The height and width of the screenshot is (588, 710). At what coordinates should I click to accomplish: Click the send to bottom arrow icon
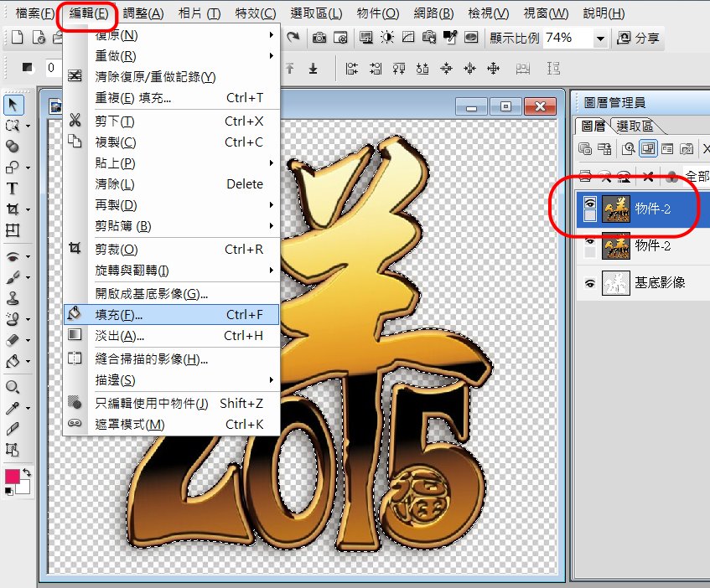313,69
